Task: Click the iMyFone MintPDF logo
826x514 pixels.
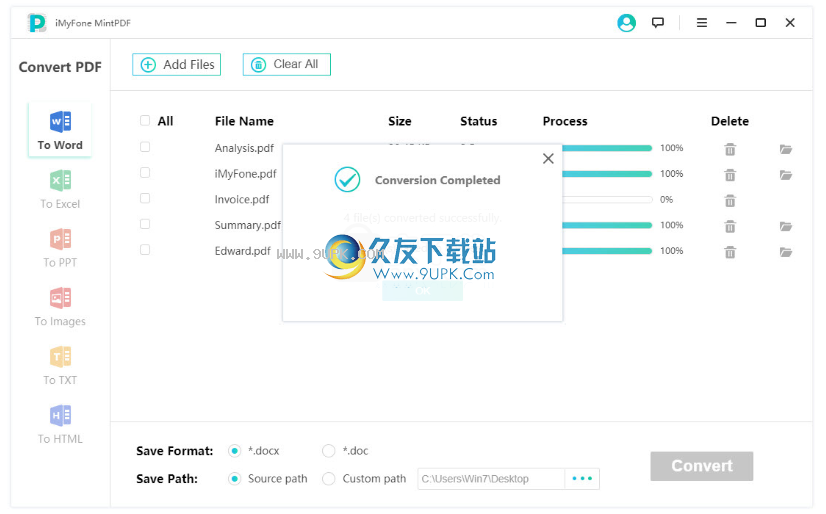Action: pyautogui.click(x=37, y=23)
